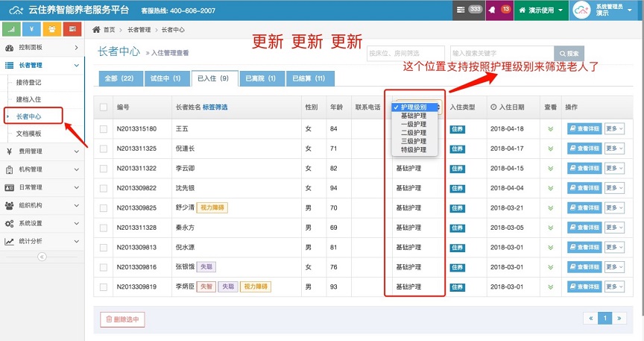Viewport: 644px width, 341px height.
Task: Click the 搜索 search button
Action: (x=568, y=54)
